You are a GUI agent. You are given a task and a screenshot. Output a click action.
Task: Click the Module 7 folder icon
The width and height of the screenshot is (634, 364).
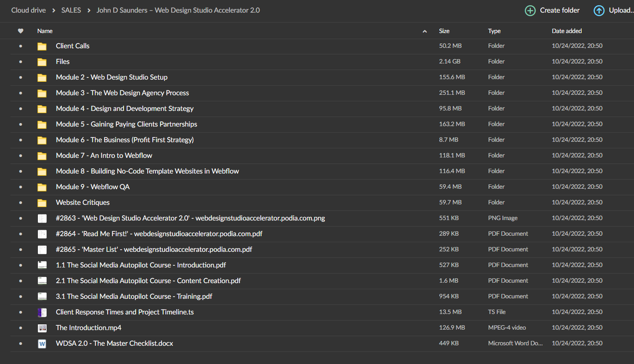(x=42, y=156)
